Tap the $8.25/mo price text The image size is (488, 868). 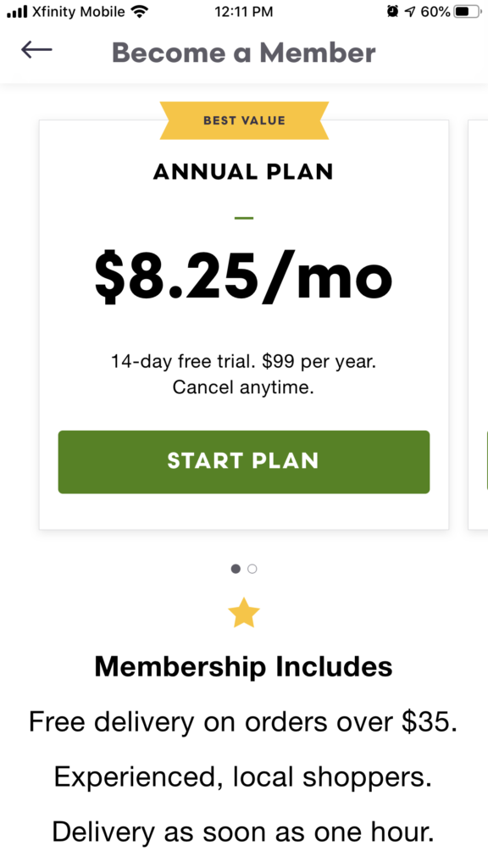tap(243, 275)
